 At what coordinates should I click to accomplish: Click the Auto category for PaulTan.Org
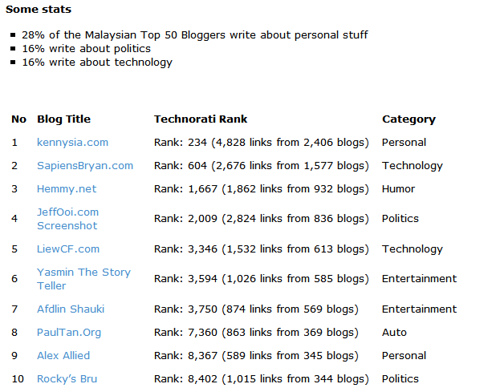coord(394,332)
